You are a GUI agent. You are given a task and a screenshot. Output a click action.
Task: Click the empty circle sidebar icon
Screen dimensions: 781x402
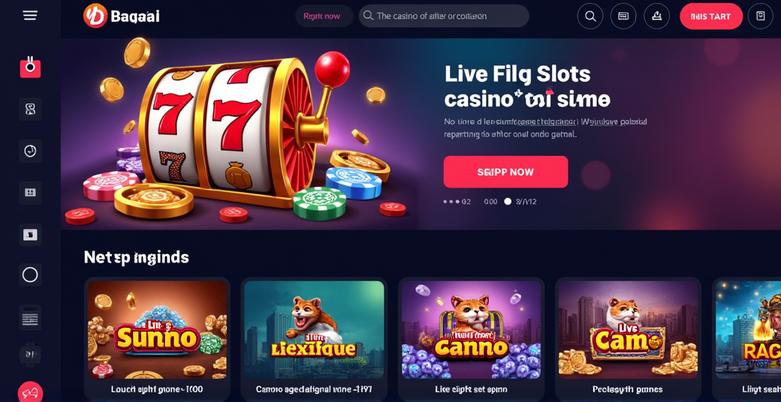pyautogui.click(x=30, y=274)
